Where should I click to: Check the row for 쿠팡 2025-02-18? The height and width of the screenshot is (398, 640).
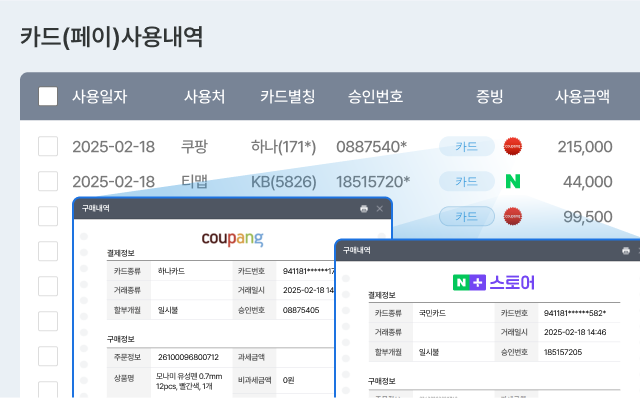48,146
